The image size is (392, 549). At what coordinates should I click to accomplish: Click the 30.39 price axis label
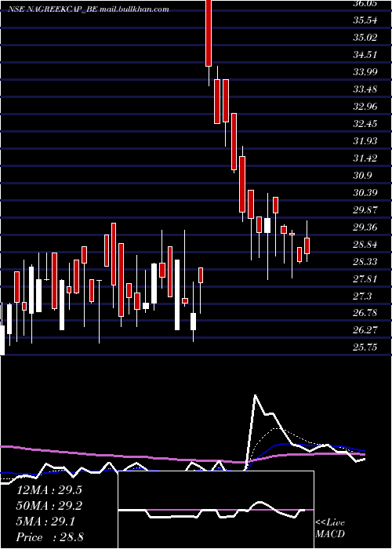point(365,193)
